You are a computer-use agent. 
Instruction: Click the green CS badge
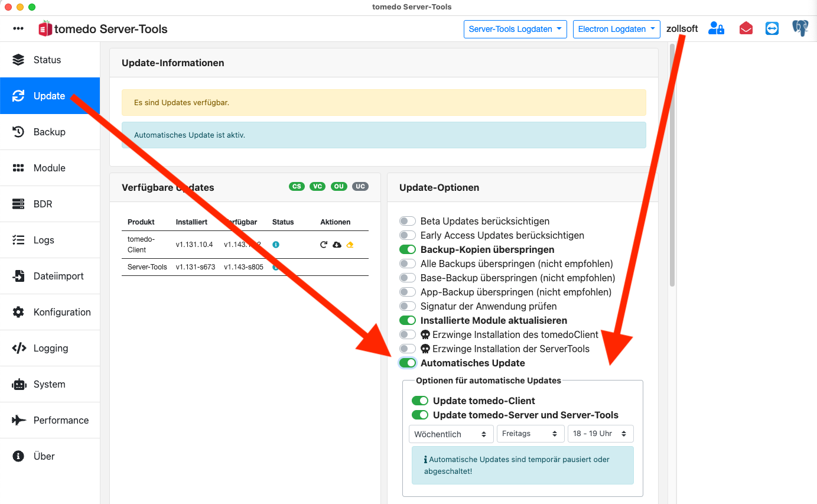coord(297,187)
